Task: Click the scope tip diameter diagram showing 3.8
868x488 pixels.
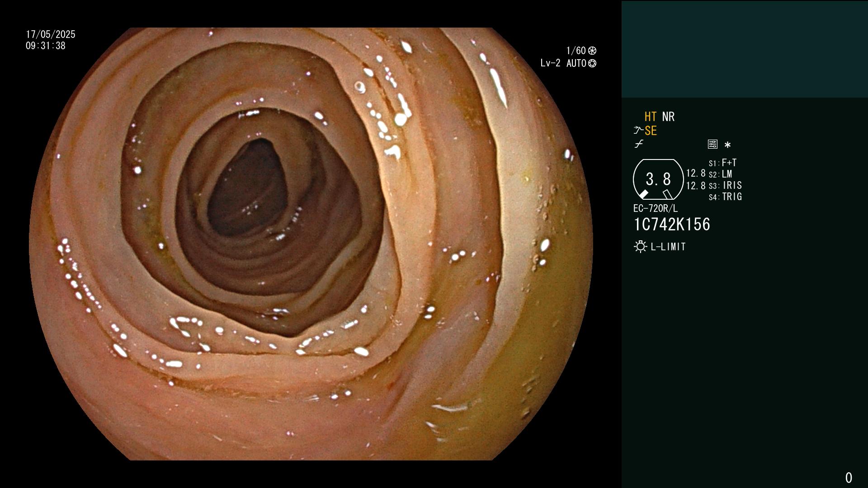Action: 658,179
